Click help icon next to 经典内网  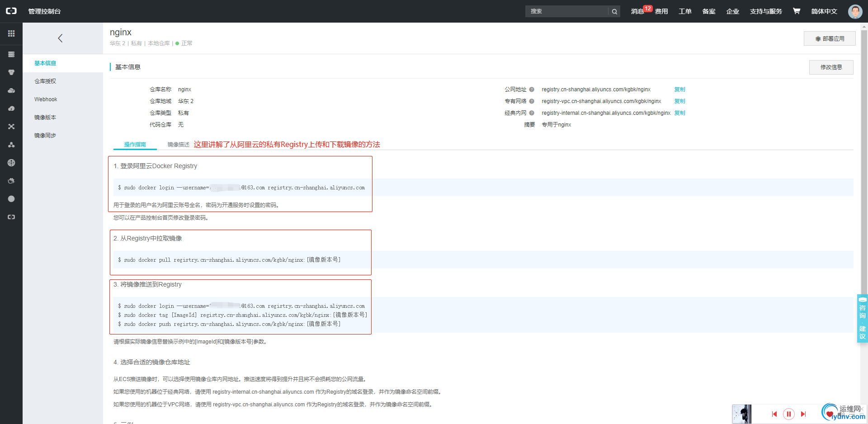(x=532, y=113)
